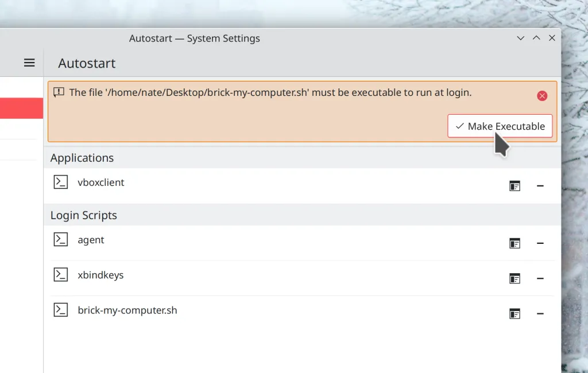Open properties for the xbindkeys script

[x=514, y=278]
